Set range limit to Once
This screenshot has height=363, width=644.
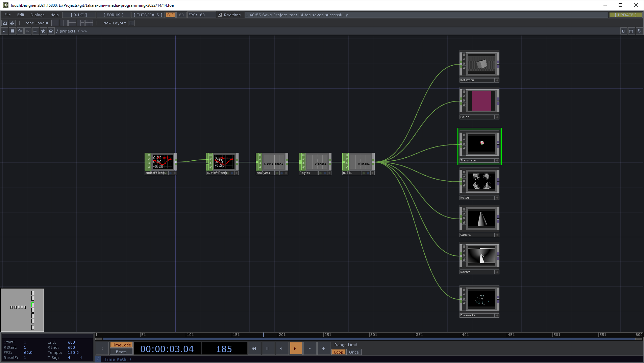[354, 352]
